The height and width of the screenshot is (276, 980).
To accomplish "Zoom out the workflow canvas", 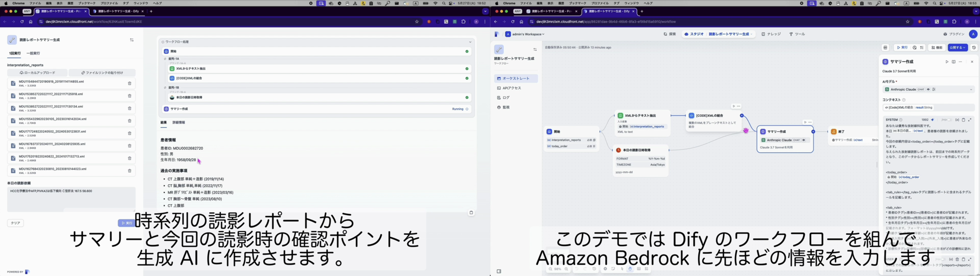I will click(550, 269).
